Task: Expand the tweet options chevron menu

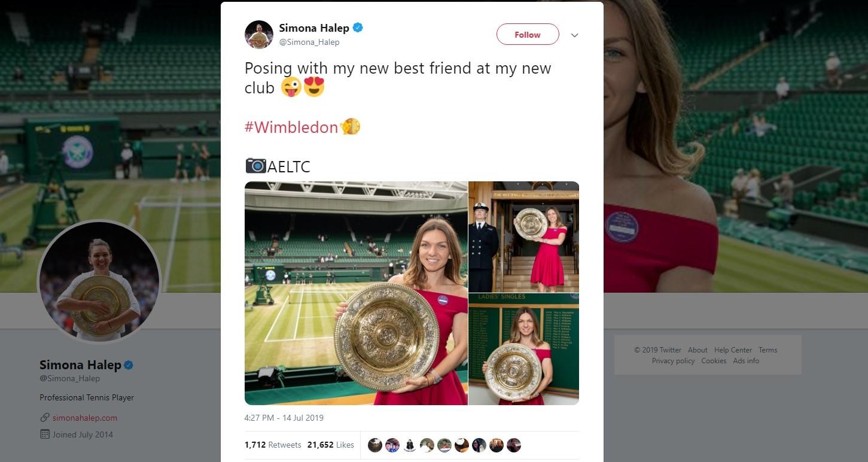Action: point(574,35)
